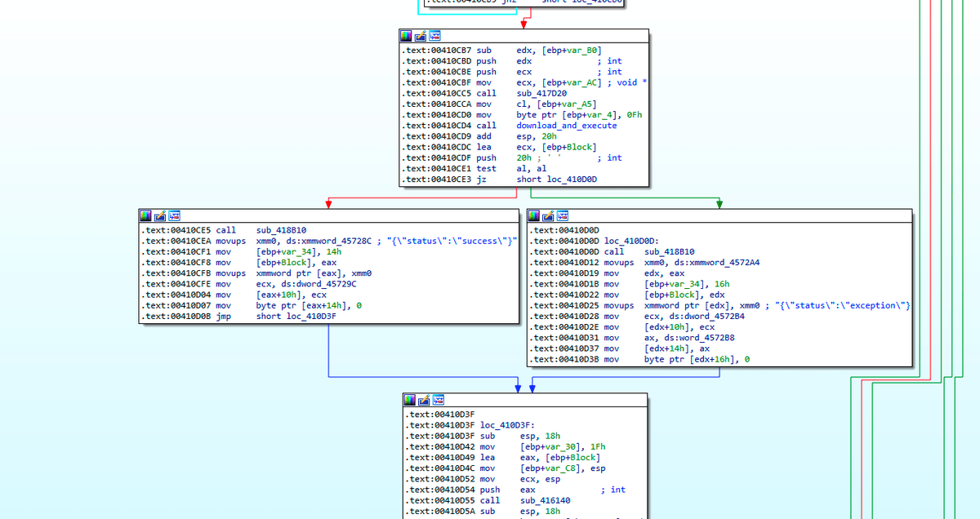Screen dimensions: 980x519
Task: Click the group icon on the "success" status block
Action: coord(174,215)
